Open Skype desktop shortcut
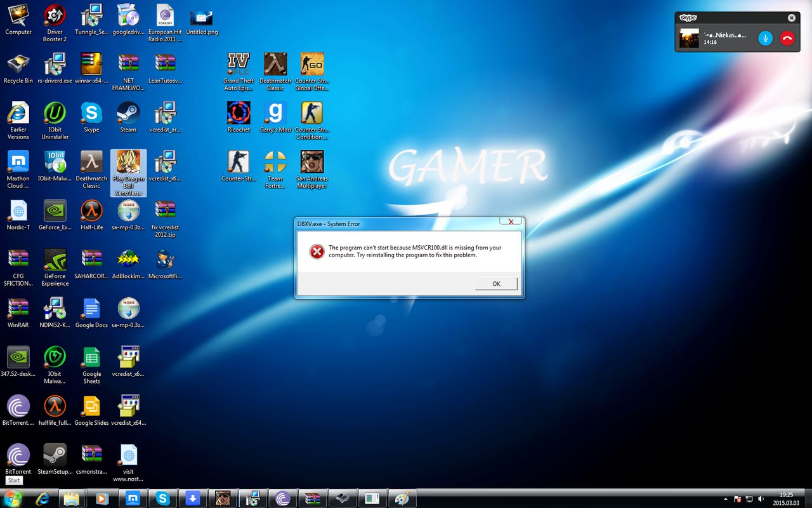Viewport: 812px width, 508px height. 91,117
